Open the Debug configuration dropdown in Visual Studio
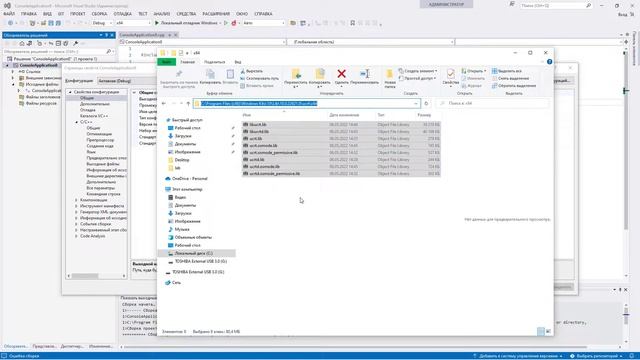The width and height of the screenshot is (640, 360). pos(111,23)
